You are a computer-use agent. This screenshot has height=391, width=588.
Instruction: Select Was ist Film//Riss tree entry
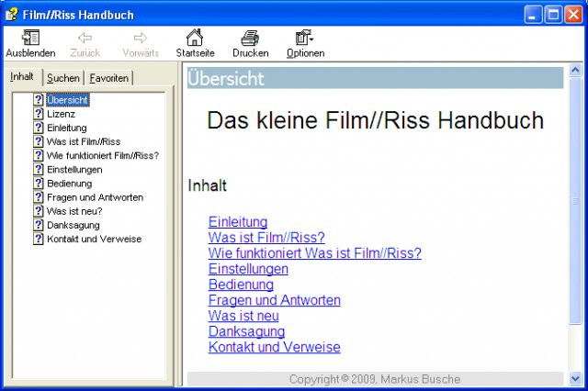84,141
